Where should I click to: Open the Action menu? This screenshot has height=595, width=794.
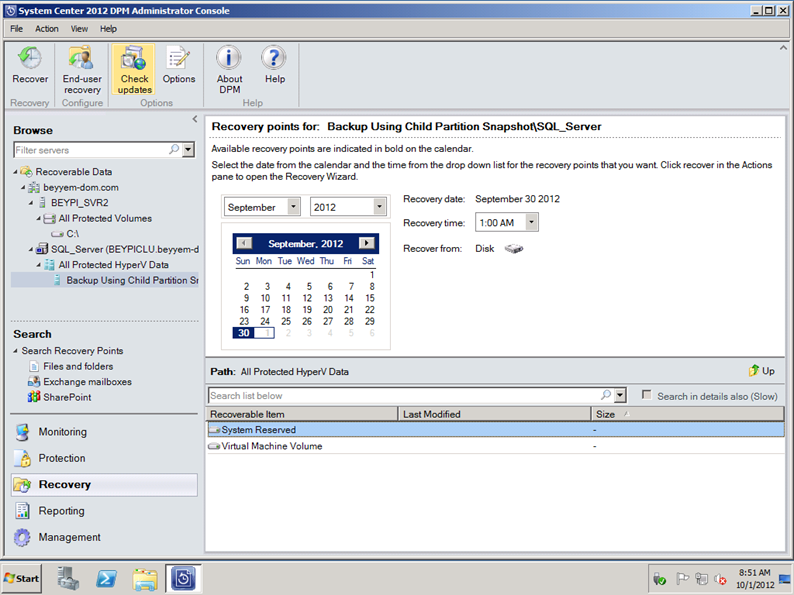tap(47, 29)
